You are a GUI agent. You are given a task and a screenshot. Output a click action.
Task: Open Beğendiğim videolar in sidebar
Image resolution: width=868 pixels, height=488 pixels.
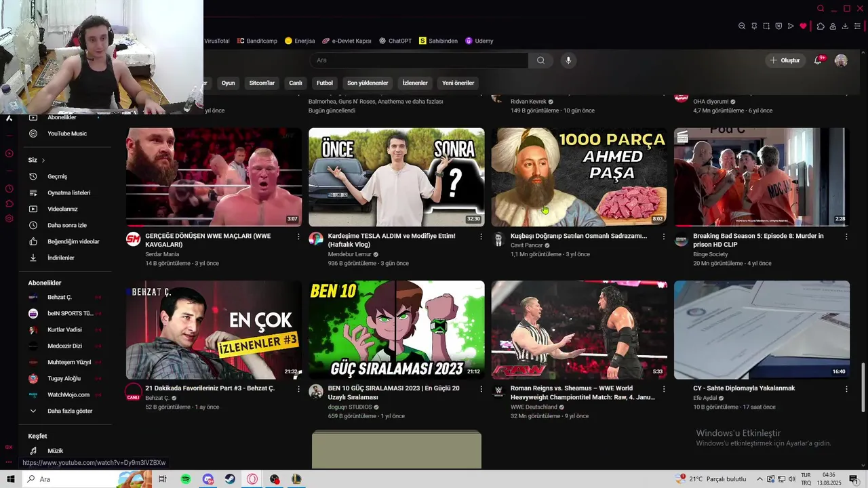(x=66, y=241)
